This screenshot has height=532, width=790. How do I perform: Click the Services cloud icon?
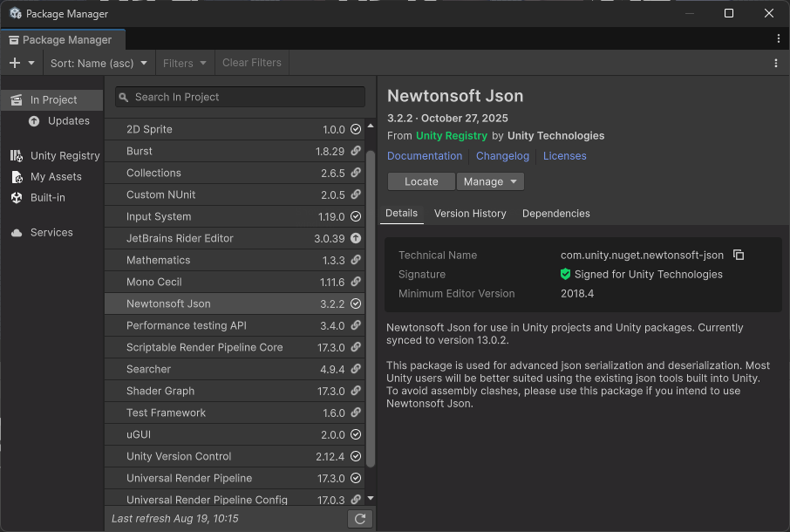(17, 233)
